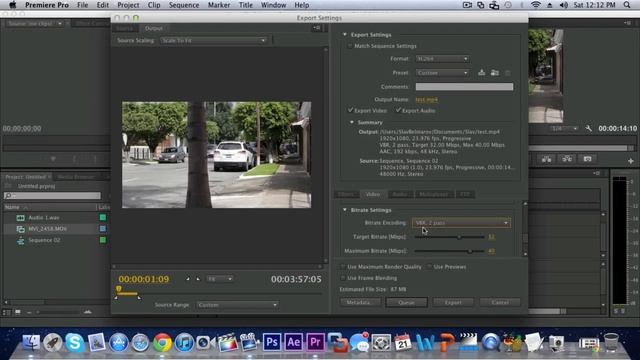Collapse the Summary section
The image size is (640, 360).
[x=352, y=122]
